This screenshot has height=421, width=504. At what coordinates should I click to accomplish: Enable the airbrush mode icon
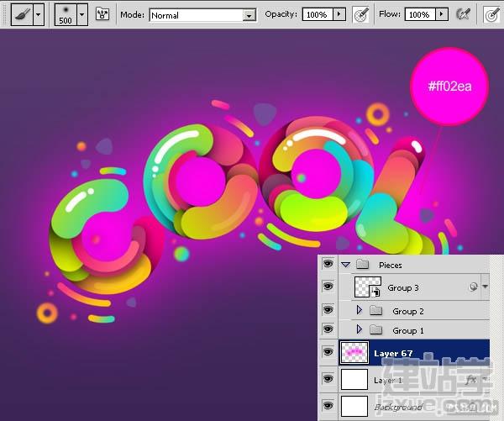tap(463, 14)
